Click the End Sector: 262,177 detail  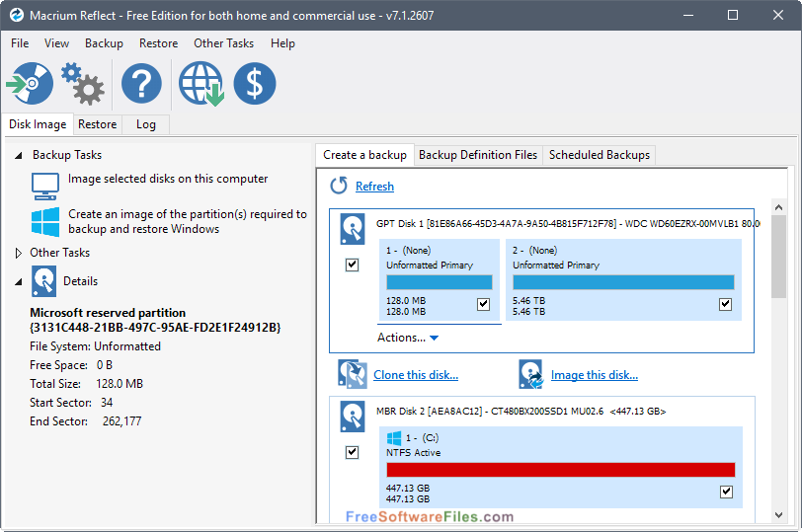pyautogui.click(x=85, y=421)
